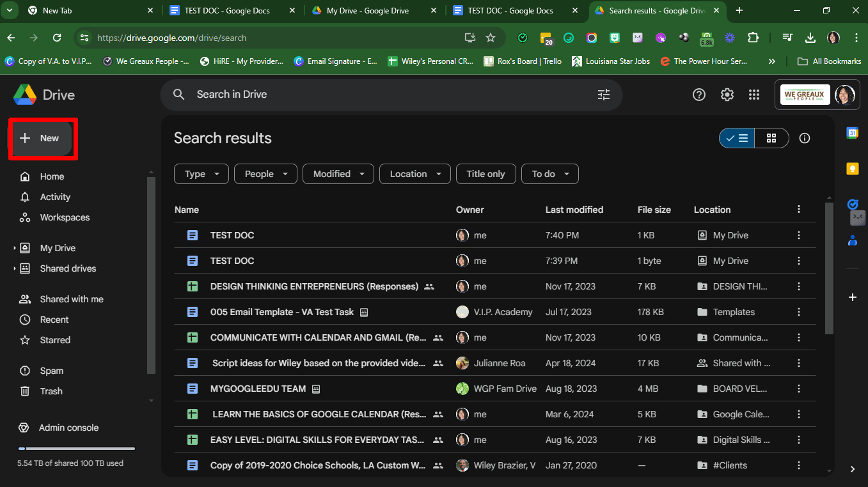Image resolution: width=868 pixels, height=487 pixels.
Task: Switch to list layout view
Action: tap(737, 138)
